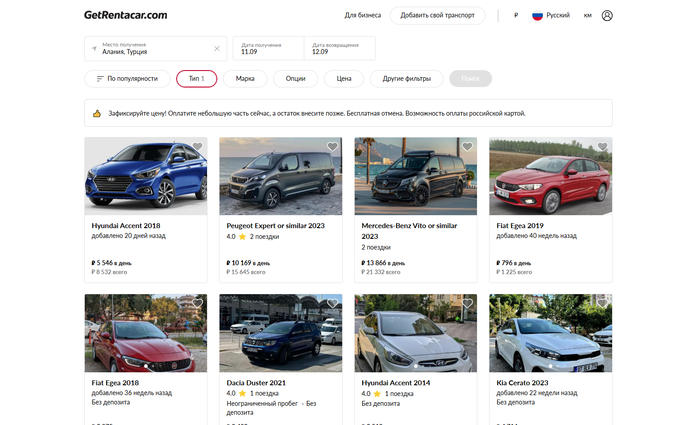Select the Дата получения 11.09 field
The image size is (700, 425).
268,48
